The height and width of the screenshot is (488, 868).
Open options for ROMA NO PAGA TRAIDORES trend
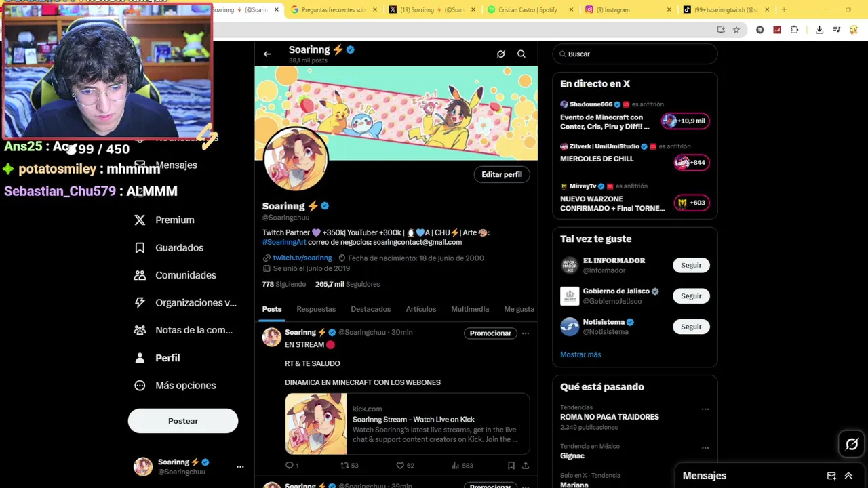point(705,409)
